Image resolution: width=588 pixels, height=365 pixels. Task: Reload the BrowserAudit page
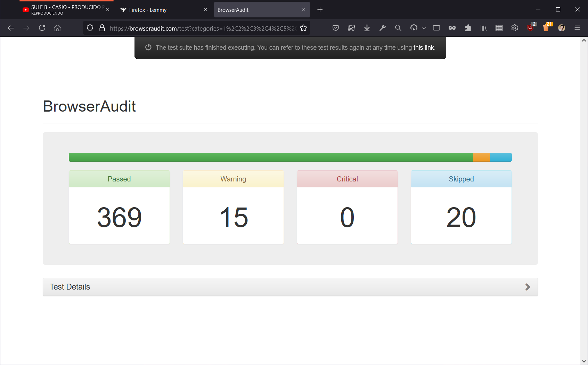click(42, 28)
